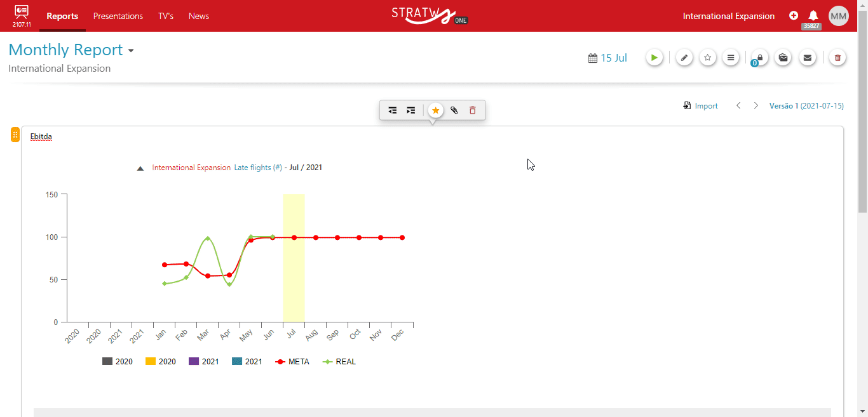
Task: Open the Presentations tab
Action: coord(118,16)
